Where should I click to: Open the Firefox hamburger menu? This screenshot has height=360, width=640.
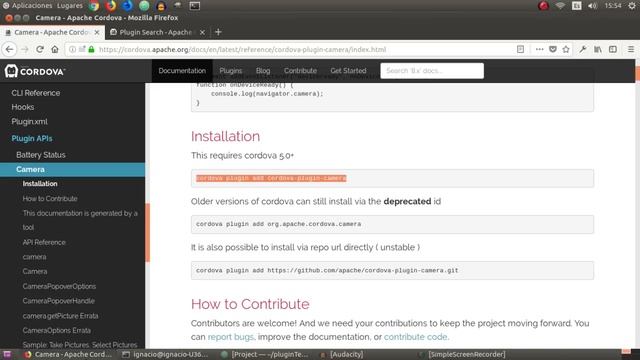tap(631, 49)
